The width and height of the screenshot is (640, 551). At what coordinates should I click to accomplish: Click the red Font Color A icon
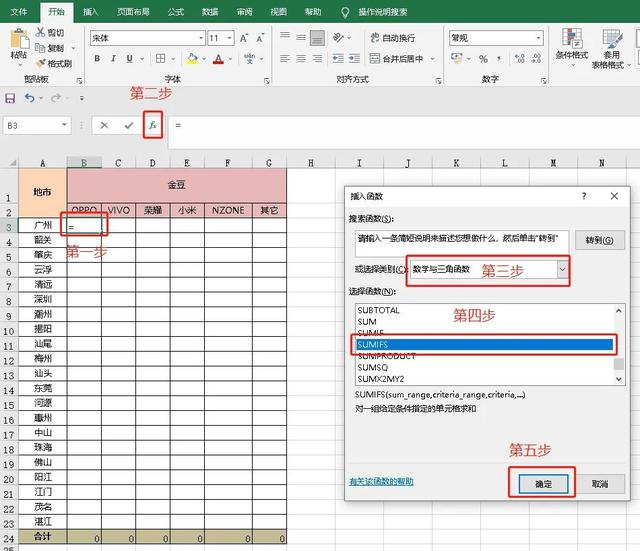218,59
